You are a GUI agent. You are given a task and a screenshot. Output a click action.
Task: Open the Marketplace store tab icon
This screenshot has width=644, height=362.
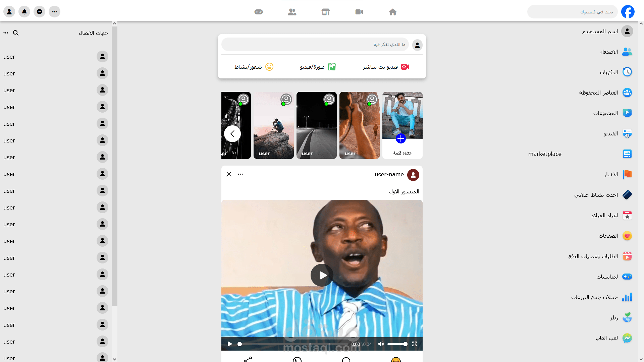pyautogui.click(x=326, y=12)
